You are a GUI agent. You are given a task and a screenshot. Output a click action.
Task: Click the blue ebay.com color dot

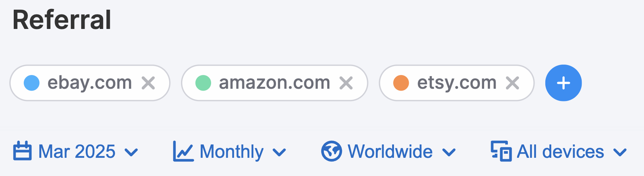coord(32,83)
